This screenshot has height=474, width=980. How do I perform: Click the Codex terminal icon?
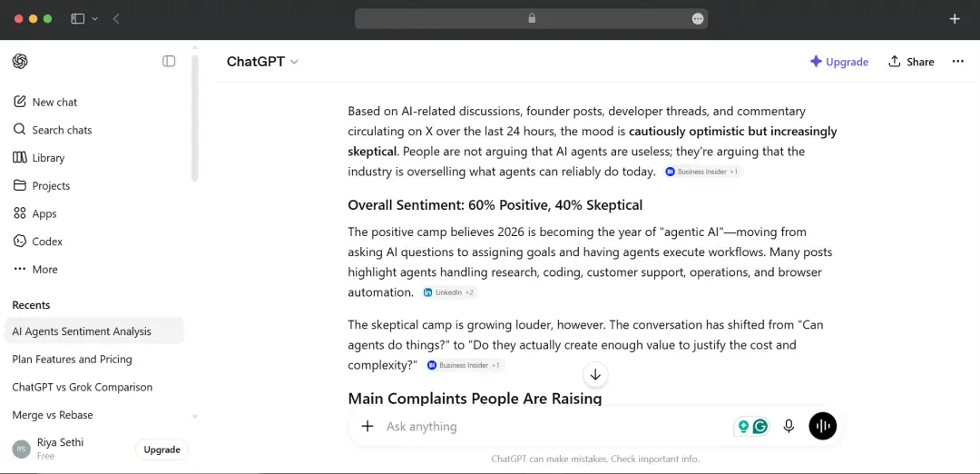click(19, 242)
